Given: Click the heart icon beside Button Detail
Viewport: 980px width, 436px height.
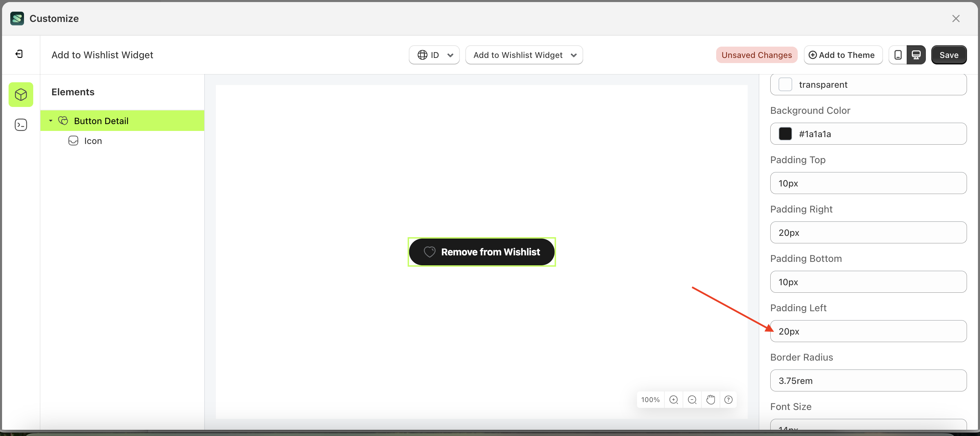Looking at the screenshot, I should pyautogui.click(x=63, y=121).
